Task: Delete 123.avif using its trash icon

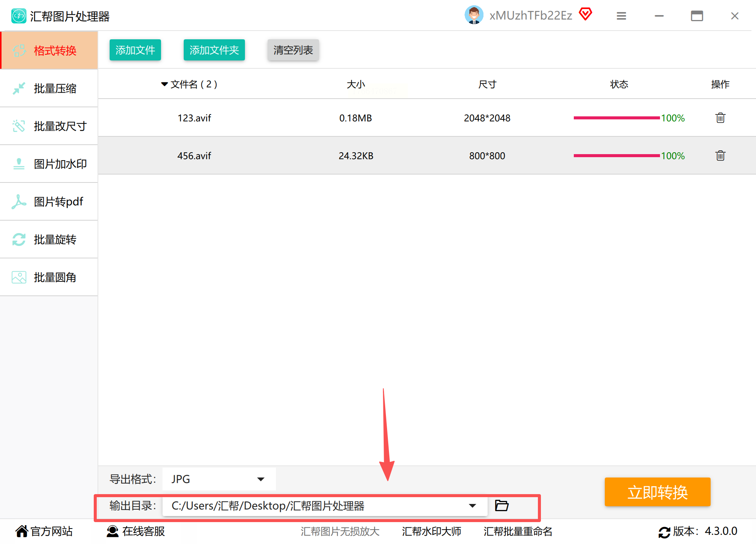Action: point(720,118)
